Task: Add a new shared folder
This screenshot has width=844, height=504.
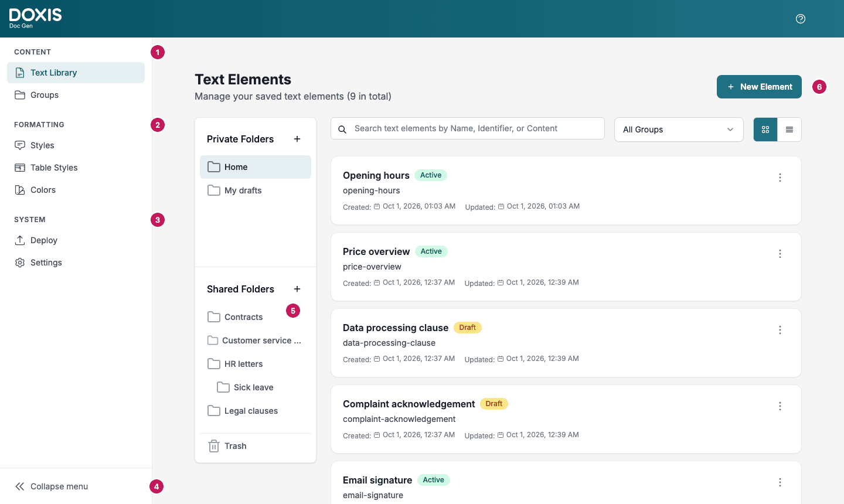Action: (x=297, y=289)
